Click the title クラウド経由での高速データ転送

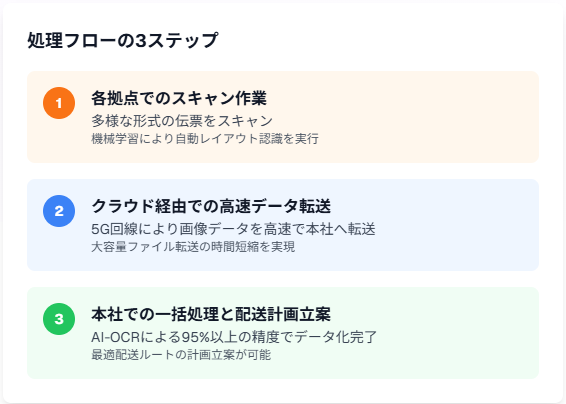[x=211, y=206]
